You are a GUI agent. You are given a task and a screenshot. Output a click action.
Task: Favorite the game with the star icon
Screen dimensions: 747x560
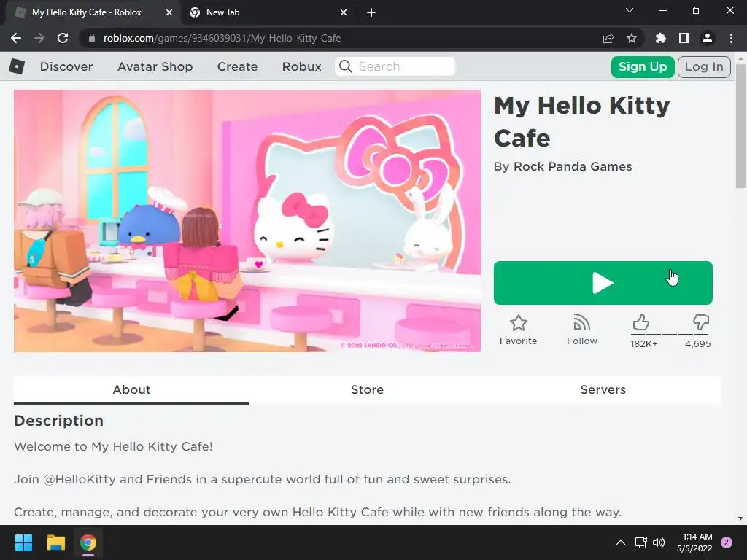(x=519, y=323)
